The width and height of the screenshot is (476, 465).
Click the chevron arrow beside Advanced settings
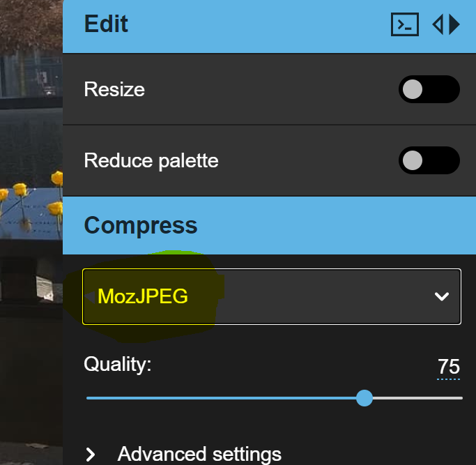(x=91, y=455)
